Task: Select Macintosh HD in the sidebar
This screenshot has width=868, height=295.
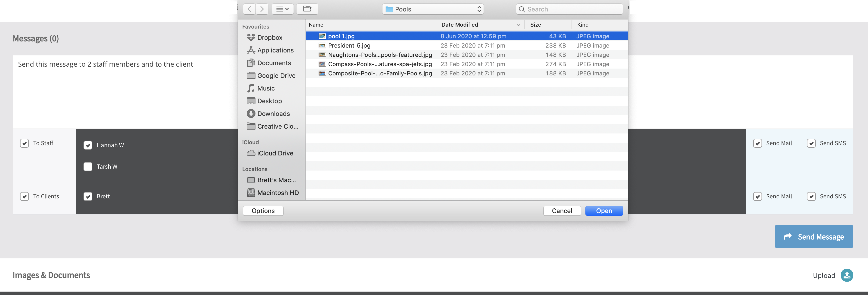Action: tap(273, 193)
